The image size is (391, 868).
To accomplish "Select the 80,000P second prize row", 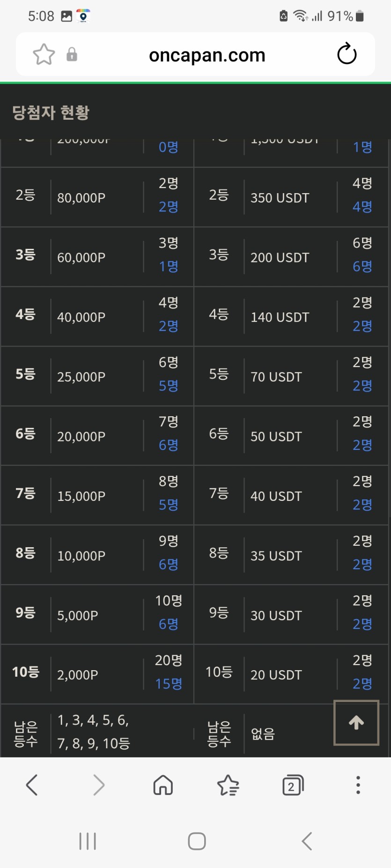I will pyautogui.click(x=97, y=197).
